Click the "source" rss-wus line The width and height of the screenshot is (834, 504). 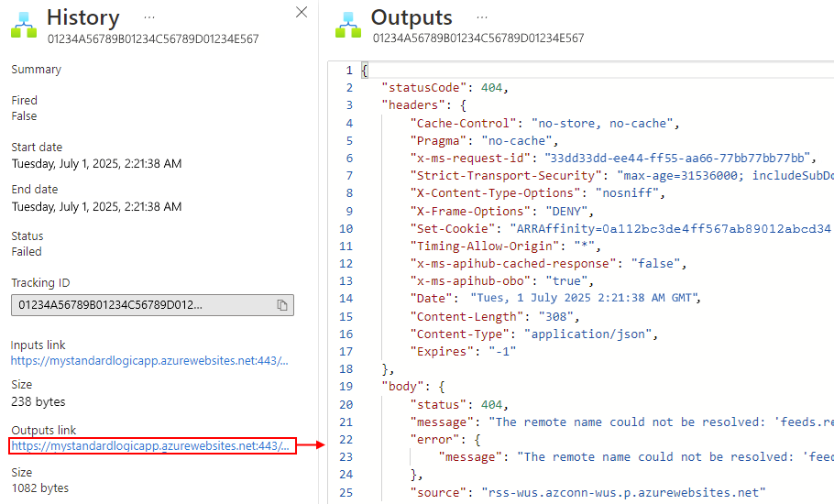587,493
